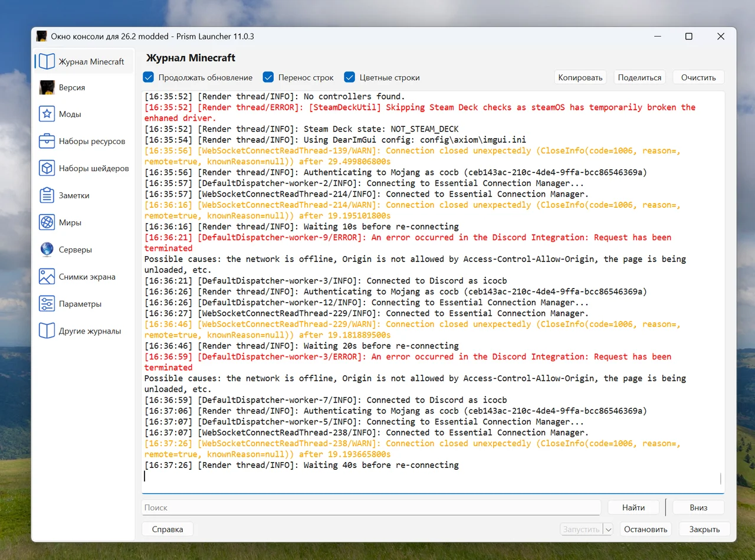
Task: Expand the Запустить dropdown arrow
Action: coord(609,529)
